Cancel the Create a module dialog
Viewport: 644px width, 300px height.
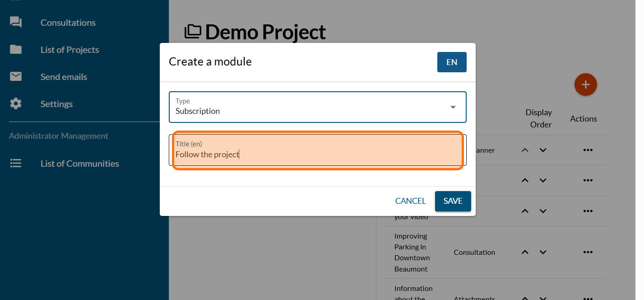coord(410,201)
